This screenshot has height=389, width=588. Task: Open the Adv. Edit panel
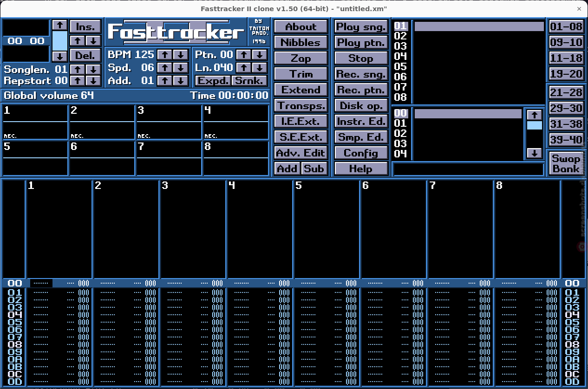coord(301,153)
